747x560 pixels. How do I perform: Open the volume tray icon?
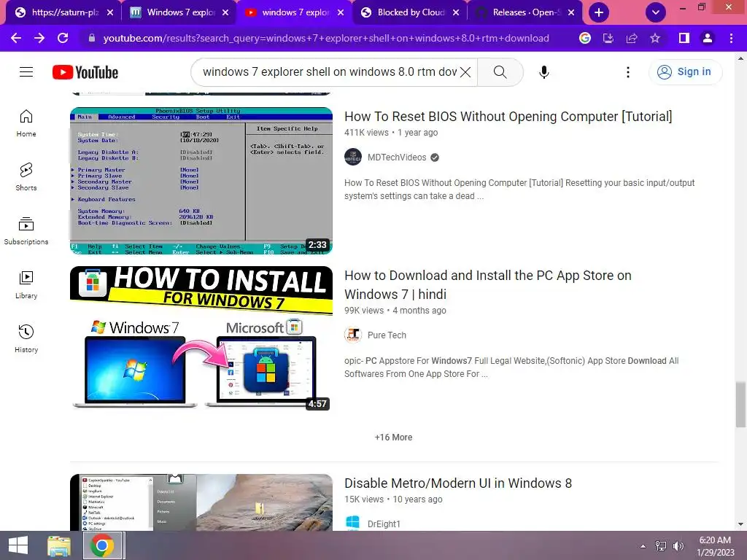678,546
